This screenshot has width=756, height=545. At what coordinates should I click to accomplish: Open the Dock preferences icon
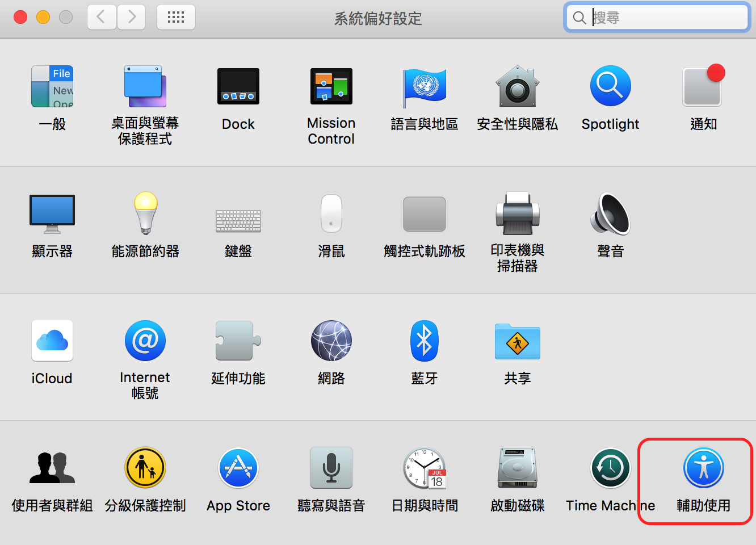238,86
